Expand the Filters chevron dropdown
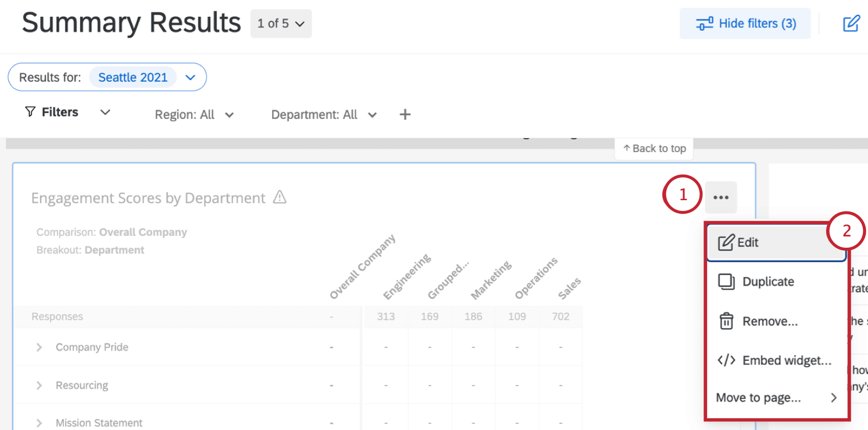This screenshot has width=868, height=430. 105,112
